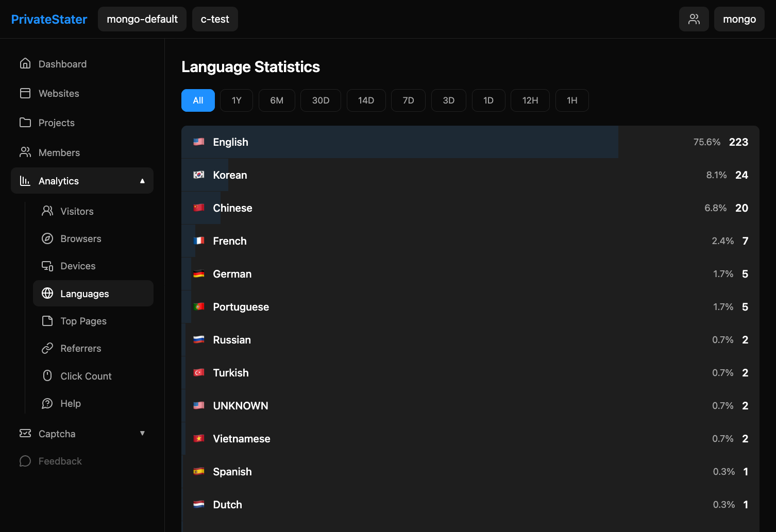Collapse the Analytics sidebar section

tap(142, 181)
